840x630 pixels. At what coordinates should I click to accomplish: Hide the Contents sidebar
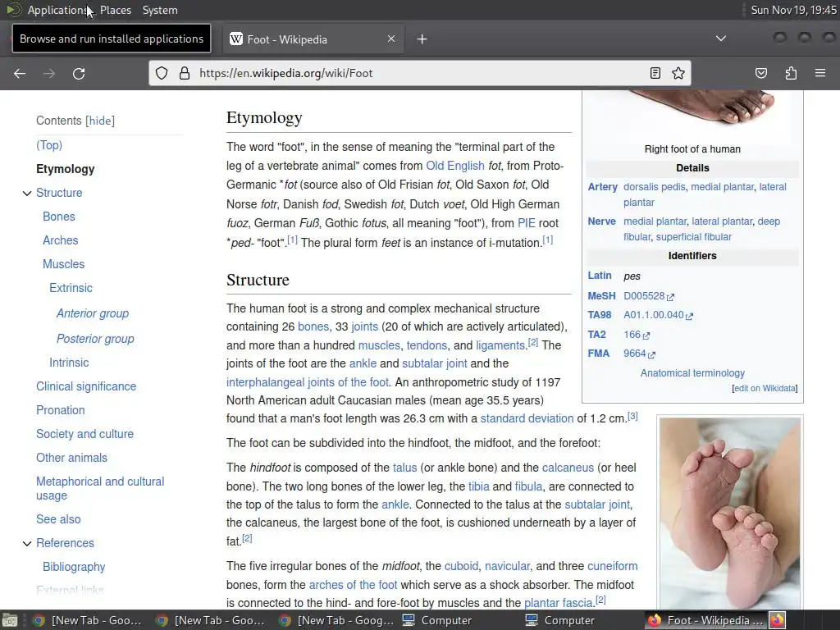(100, 121)
